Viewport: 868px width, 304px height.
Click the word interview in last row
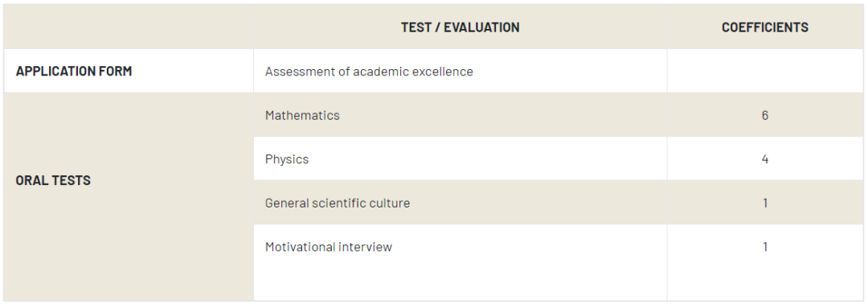click(x=365, y=246)
